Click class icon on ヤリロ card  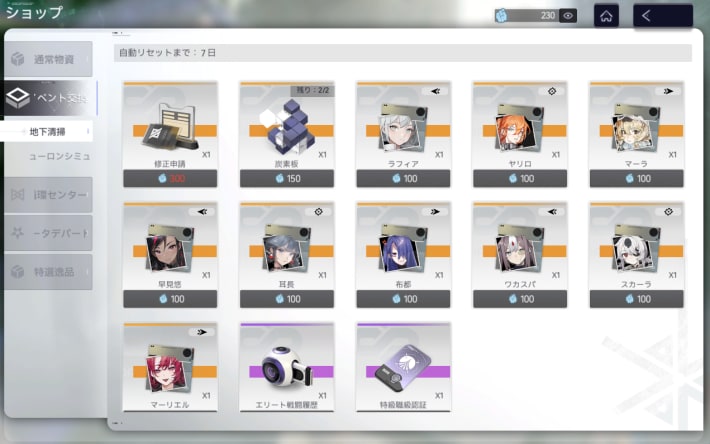pyautogui.click(x=552, y=91)
